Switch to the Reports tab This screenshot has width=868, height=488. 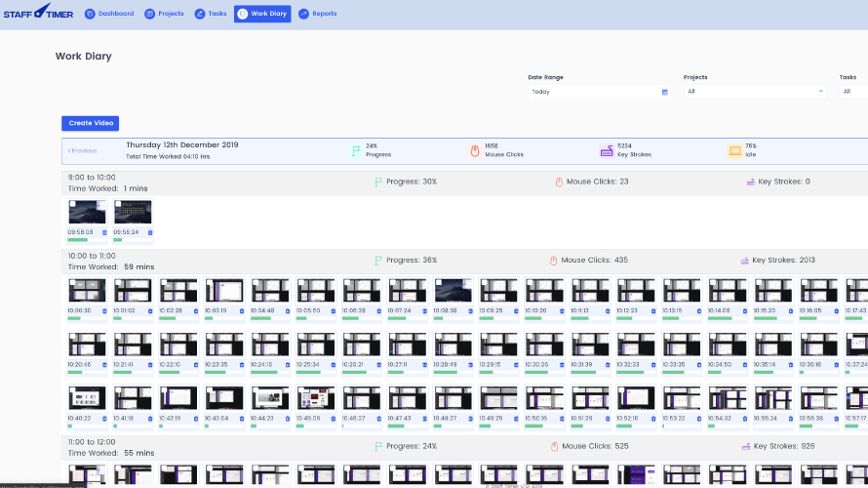click(x=317, y=14)
